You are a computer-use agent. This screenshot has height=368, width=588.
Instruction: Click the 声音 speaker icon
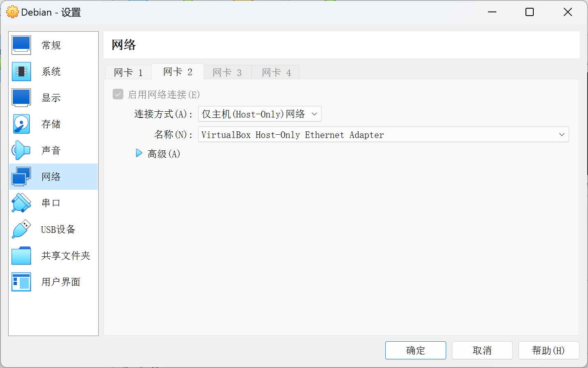coord(21,150)
